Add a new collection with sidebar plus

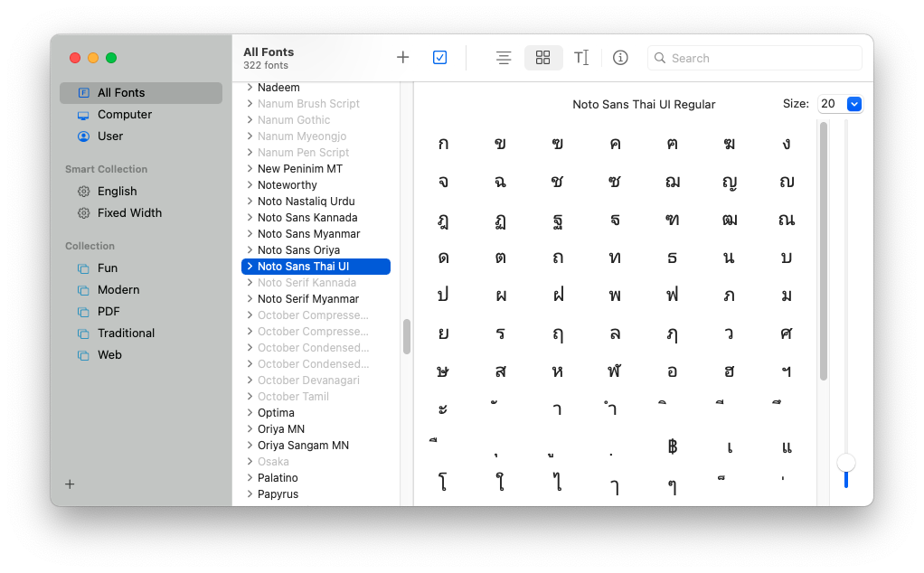pos(70,484)
